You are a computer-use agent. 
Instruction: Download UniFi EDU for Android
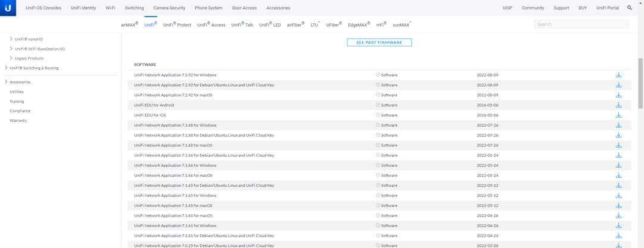(618, 105)
